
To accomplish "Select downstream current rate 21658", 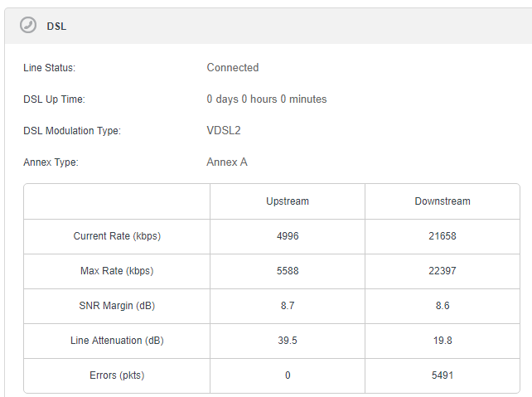I will click(x=443, y=236).
